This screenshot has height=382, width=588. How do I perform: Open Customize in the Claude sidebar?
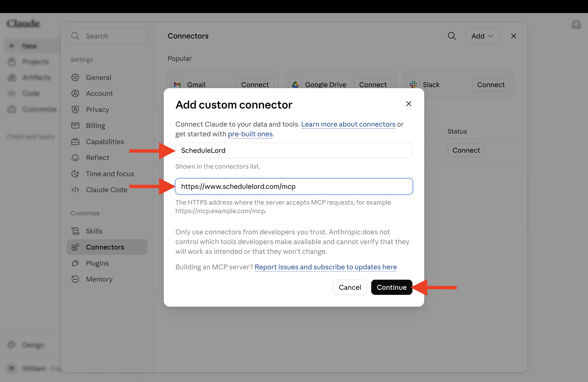(32, 109)
